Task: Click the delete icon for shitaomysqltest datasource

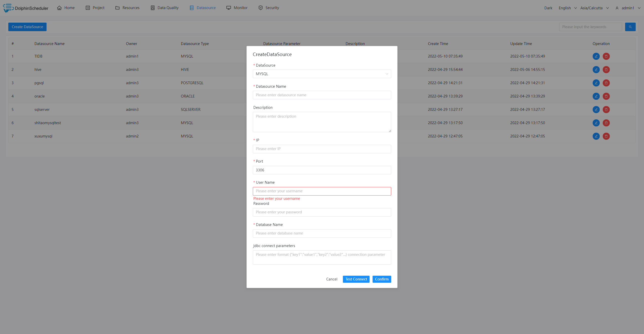Action: click(x=606, y=123)
